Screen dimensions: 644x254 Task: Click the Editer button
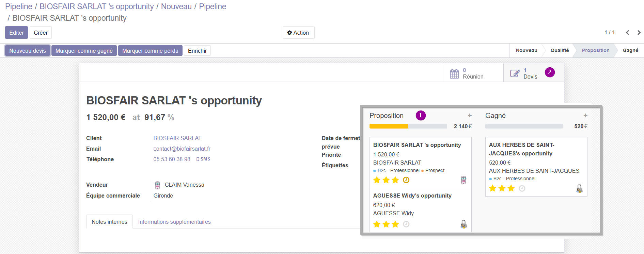(x=16, y=33)
